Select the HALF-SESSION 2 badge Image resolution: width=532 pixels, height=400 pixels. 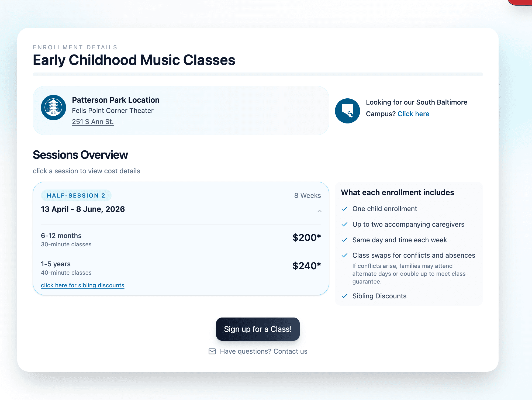point(76,195)
